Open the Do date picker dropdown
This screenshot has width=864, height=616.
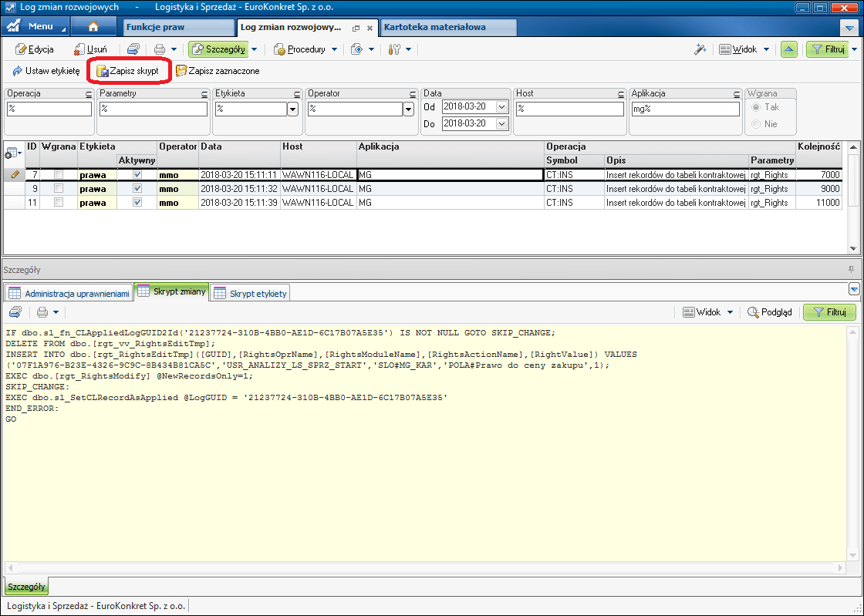501,124
